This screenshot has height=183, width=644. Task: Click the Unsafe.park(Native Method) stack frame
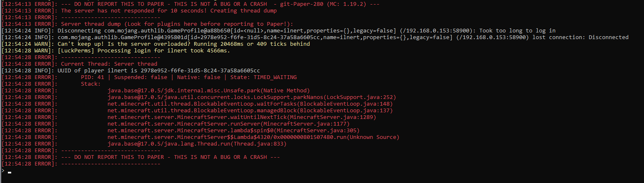point(156,91)
